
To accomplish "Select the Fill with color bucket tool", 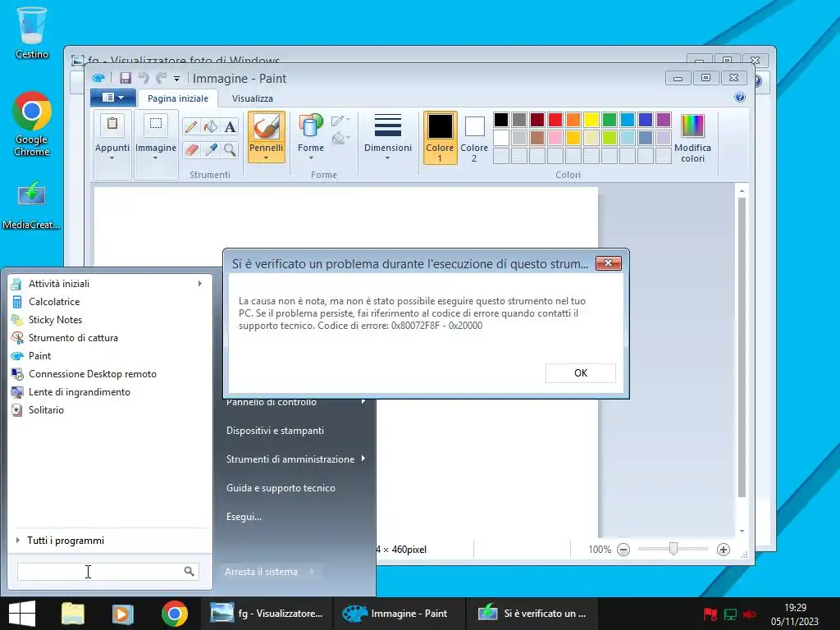I will (x=211, y=127).
